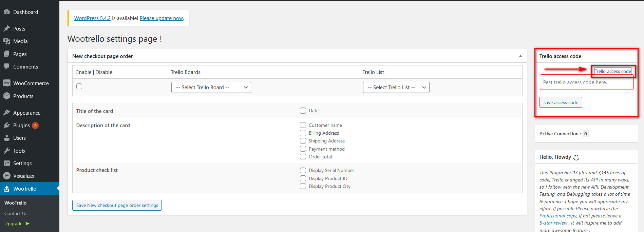644x232 pixels.
Task: Click the WooCommerce logo icon
Action: [7, 83]
